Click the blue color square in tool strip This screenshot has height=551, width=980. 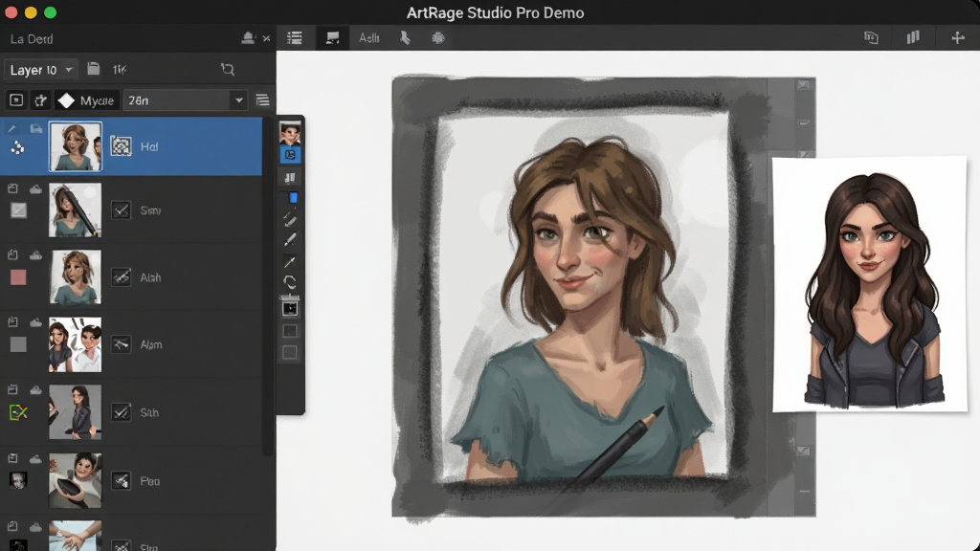click(x=293, y=198)
